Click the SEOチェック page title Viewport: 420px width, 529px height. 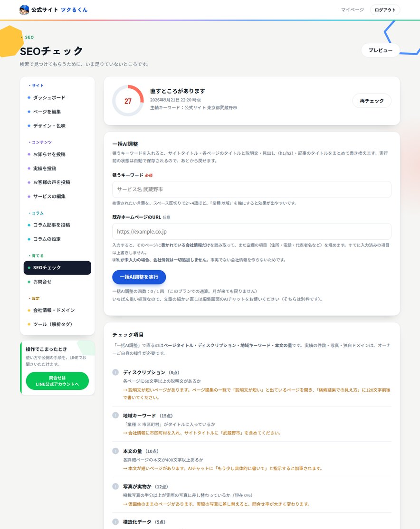click(x=51, y=51)
